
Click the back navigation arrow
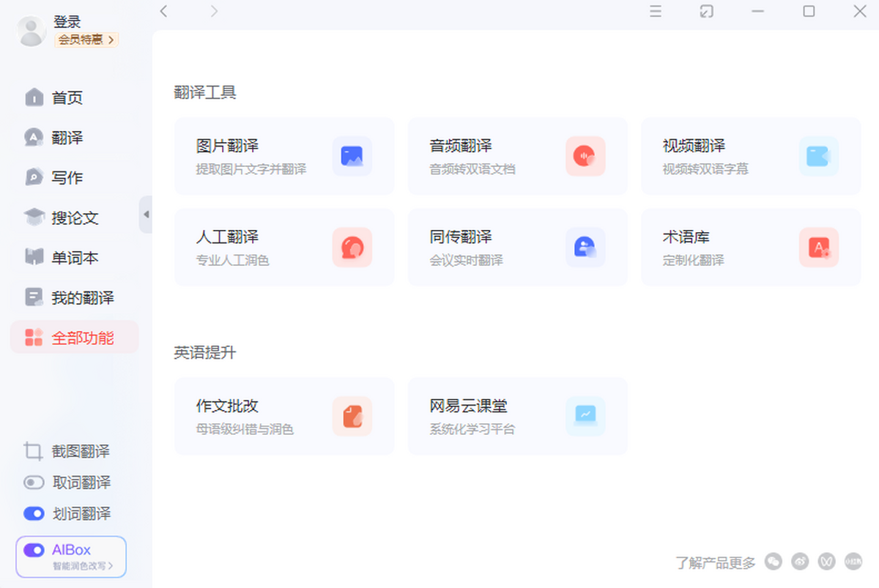tap(163, 11)
